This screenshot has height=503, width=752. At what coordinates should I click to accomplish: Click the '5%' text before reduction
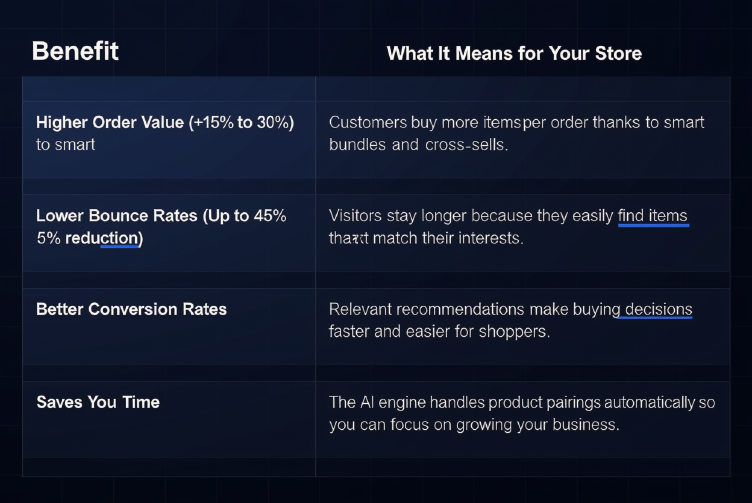(48, 238)
